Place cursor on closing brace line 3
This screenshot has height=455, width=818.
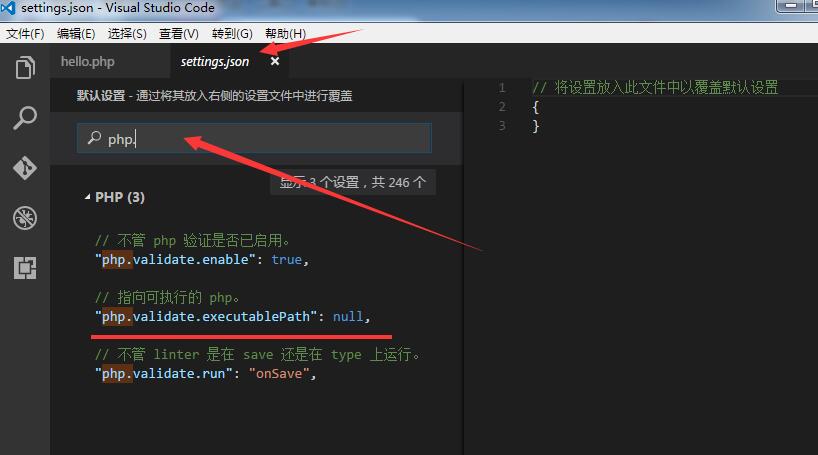(x=535, y=126)
